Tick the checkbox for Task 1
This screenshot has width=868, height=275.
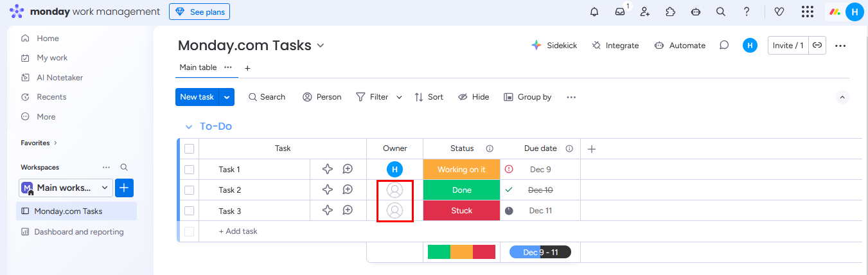189,170
